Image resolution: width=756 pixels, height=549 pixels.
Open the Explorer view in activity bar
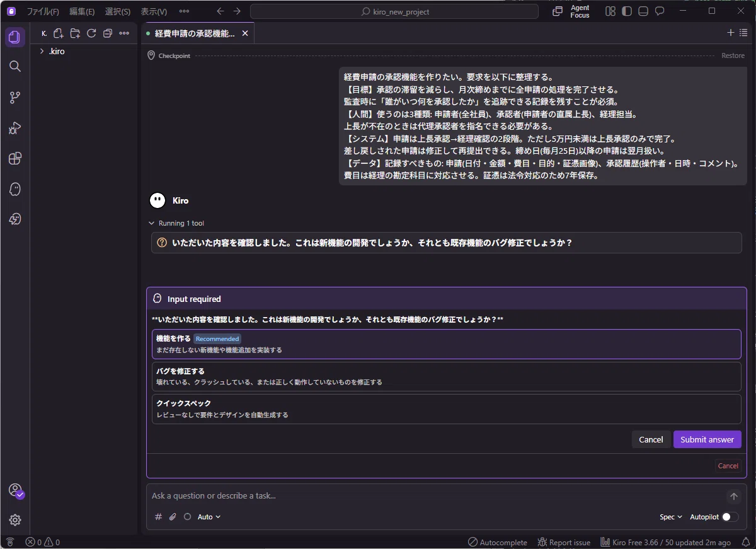[x=15, y=37]
